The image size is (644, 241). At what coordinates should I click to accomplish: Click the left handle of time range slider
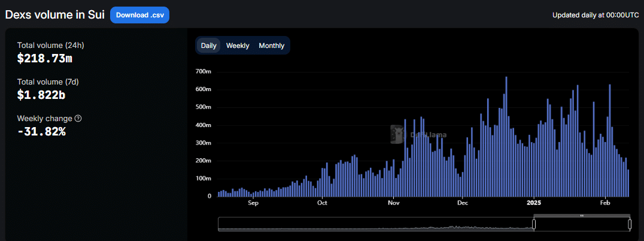(x=534, y=224)
